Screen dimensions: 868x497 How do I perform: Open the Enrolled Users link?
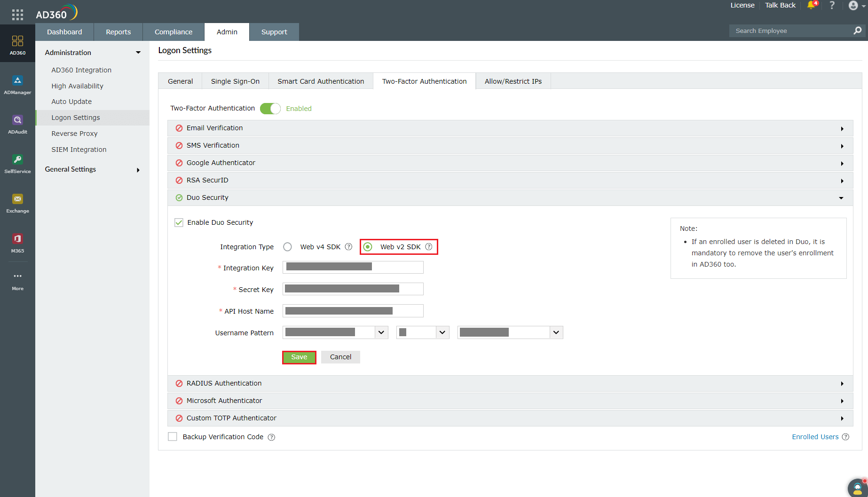pos(815,436)
